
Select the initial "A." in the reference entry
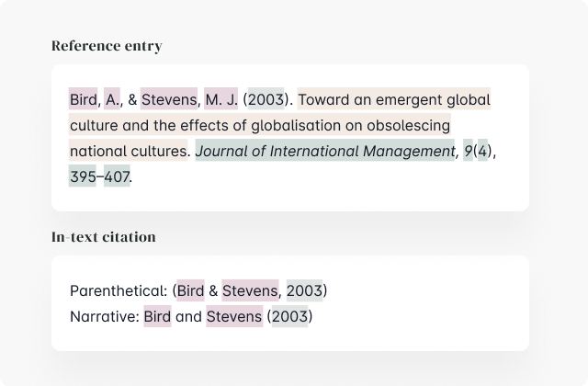113,99
